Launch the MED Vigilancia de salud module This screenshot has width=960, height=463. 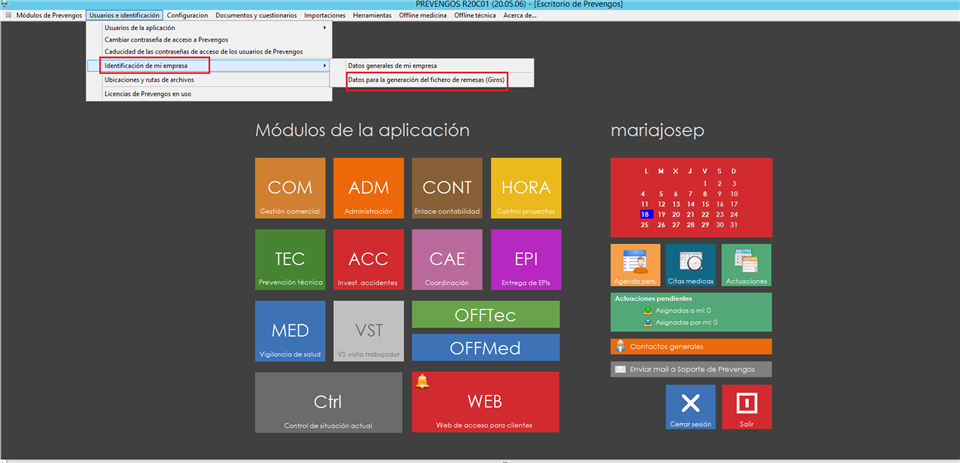click(290, 332)
